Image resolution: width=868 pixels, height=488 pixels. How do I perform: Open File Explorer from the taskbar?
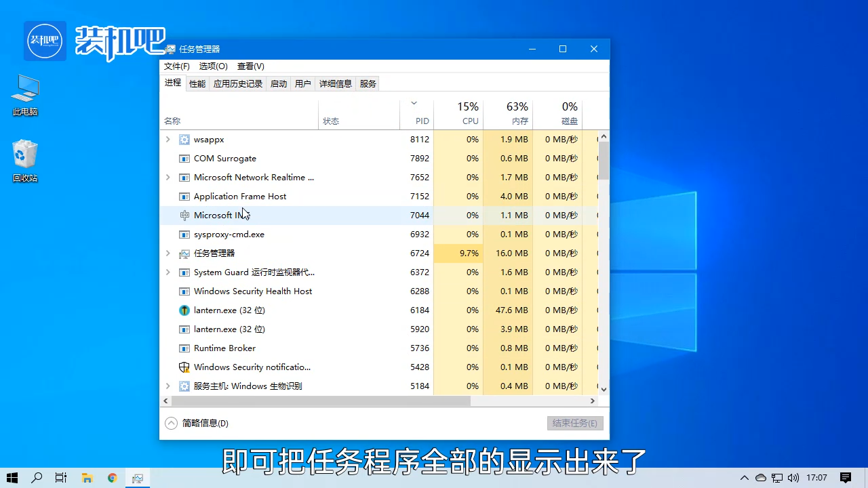(x=87, y=478)
